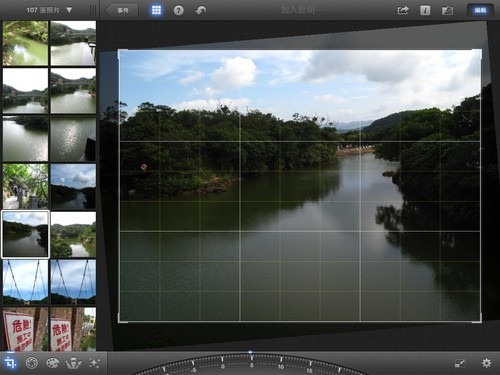Open the share menu
500x375 pixels.
coord(403,10)
